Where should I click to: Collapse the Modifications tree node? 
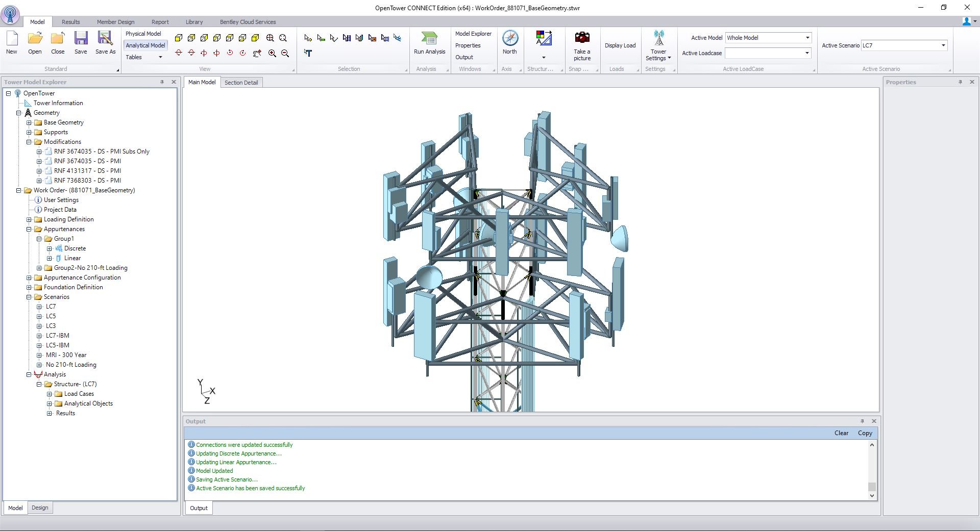click(29, 142)
